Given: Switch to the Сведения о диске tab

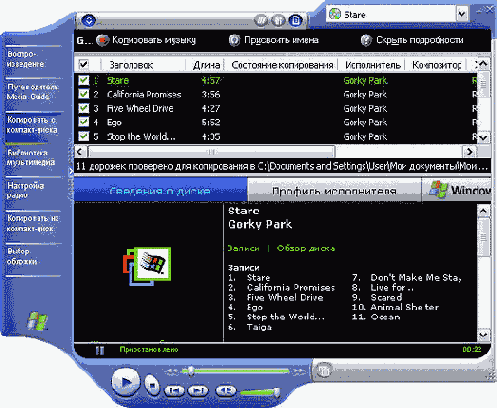Looking at the screenshot, I should pos(160,190).
